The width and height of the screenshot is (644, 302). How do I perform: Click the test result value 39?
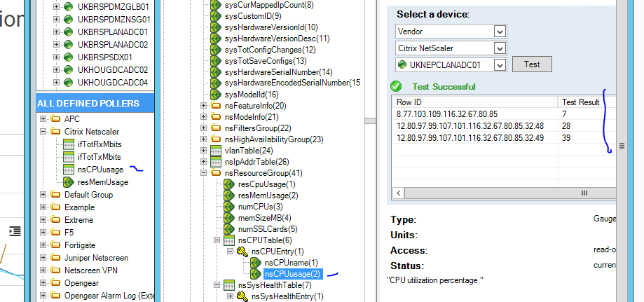(566, 138)
